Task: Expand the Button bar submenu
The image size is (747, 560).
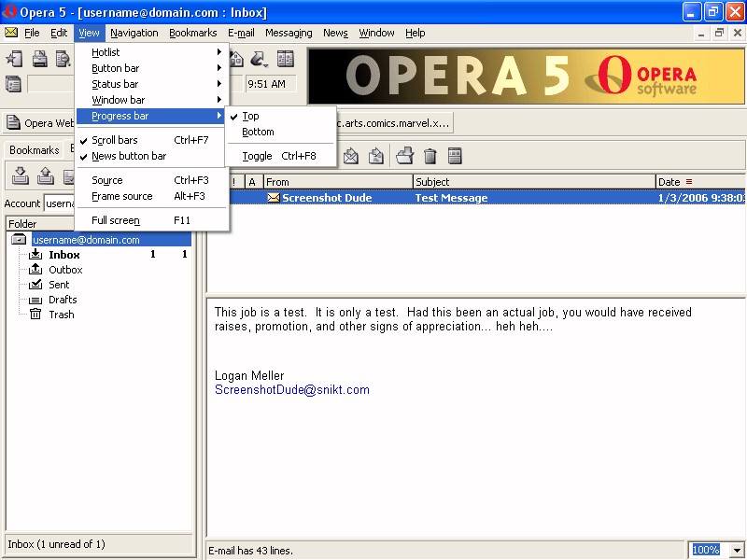Action: (150, 68)
